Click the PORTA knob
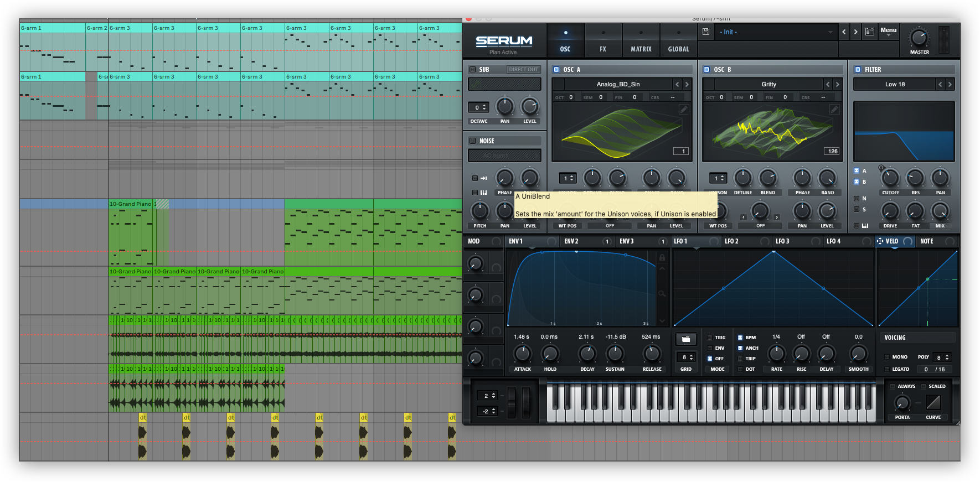 902,402
